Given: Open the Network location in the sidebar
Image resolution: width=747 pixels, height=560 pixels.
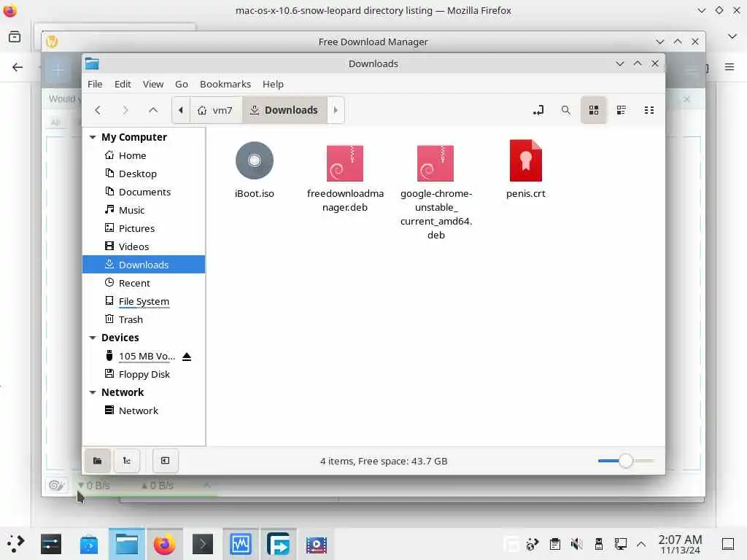Looking at the screenshot, I should point(144,411).
